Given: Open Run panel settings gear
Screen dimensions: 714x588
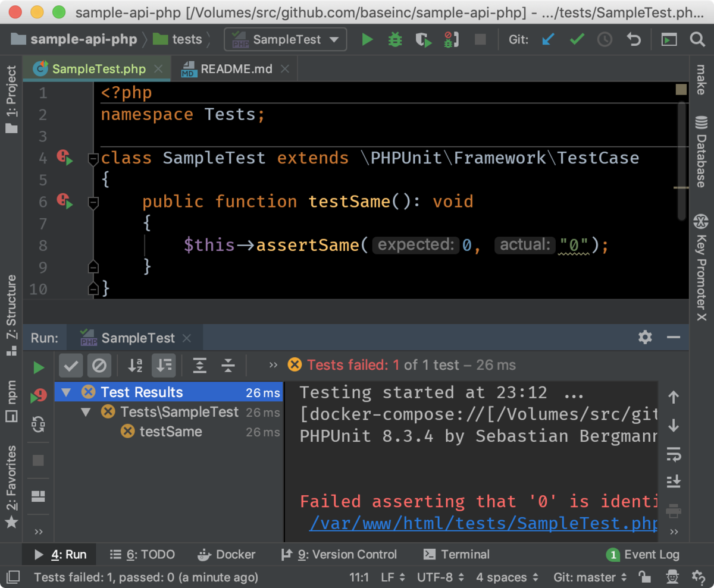Looking at the screenshot, I should pos(645,337).
